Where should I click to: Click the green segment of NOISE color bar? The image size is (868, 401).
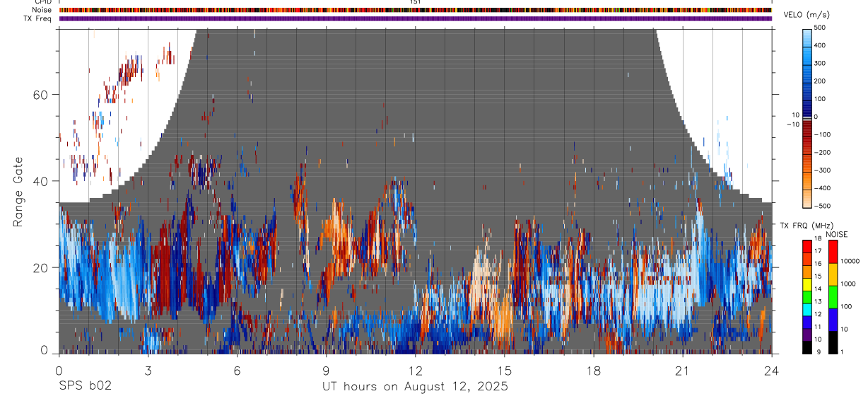pos(832,296)
